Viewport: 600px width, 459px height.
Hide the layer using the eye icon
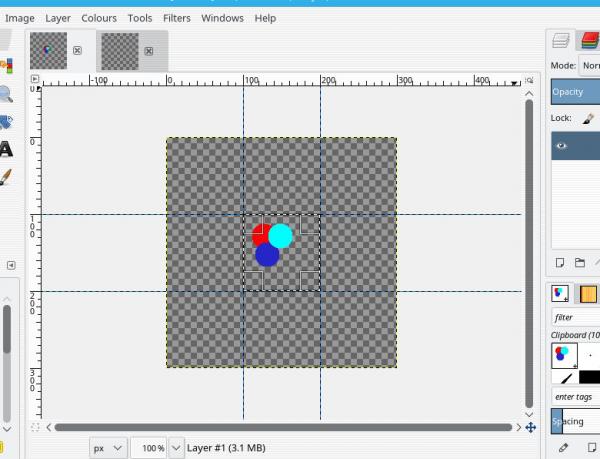561,146
